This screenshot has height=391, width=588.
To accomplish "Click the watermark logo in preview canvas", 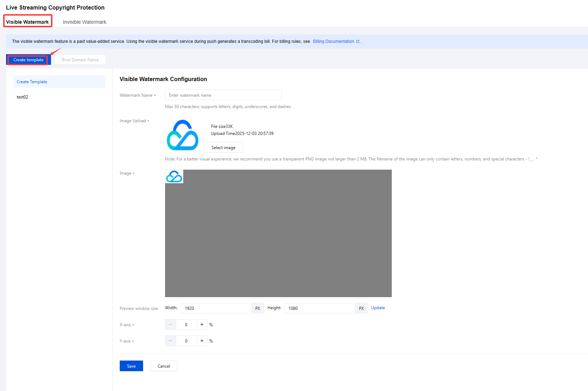I will pyautogui.click(x=174, y=176).
